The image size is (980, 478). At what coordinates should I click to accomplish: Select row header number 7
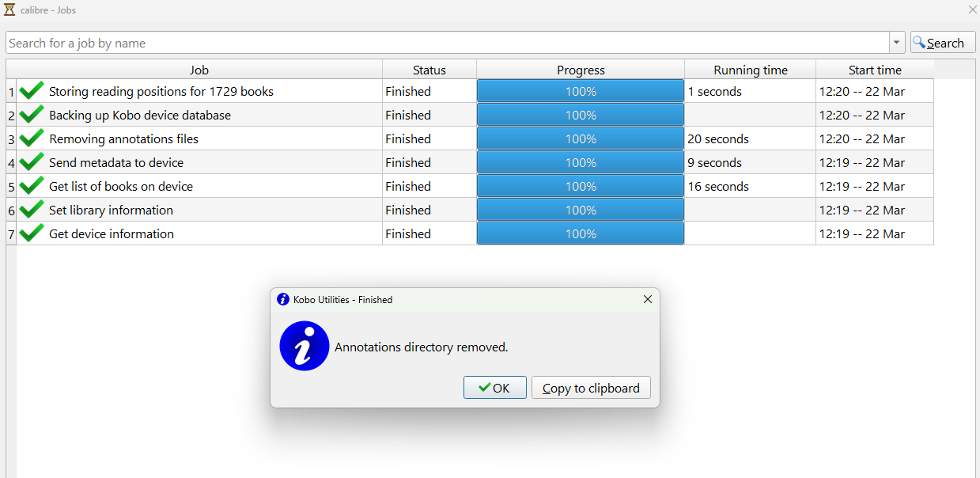pos(11,233)
